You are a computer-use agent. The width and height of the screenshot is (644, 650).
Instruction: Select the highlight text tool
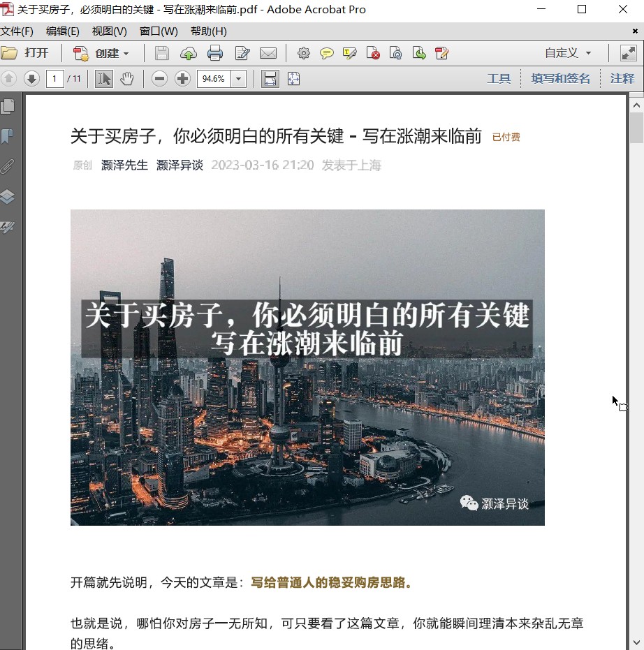coord(349,54)
